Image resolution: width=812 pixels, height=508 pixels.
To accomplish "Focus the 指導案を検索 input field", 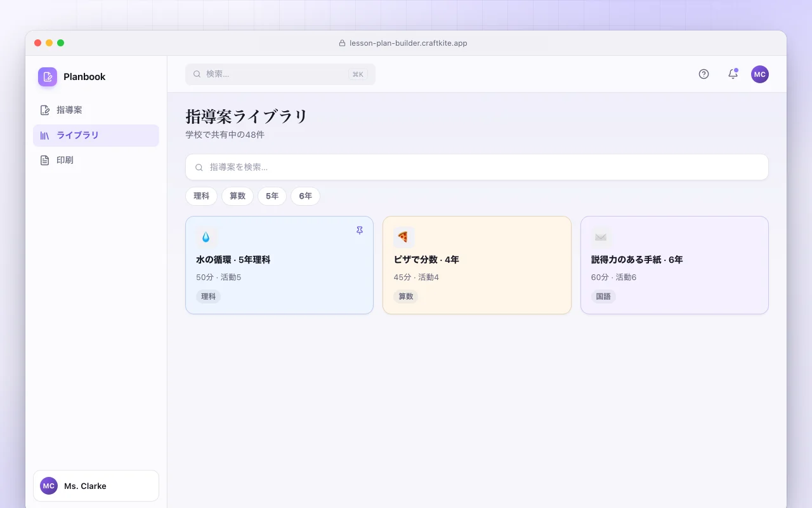I will pyautogui.click(x=477, y=167).
